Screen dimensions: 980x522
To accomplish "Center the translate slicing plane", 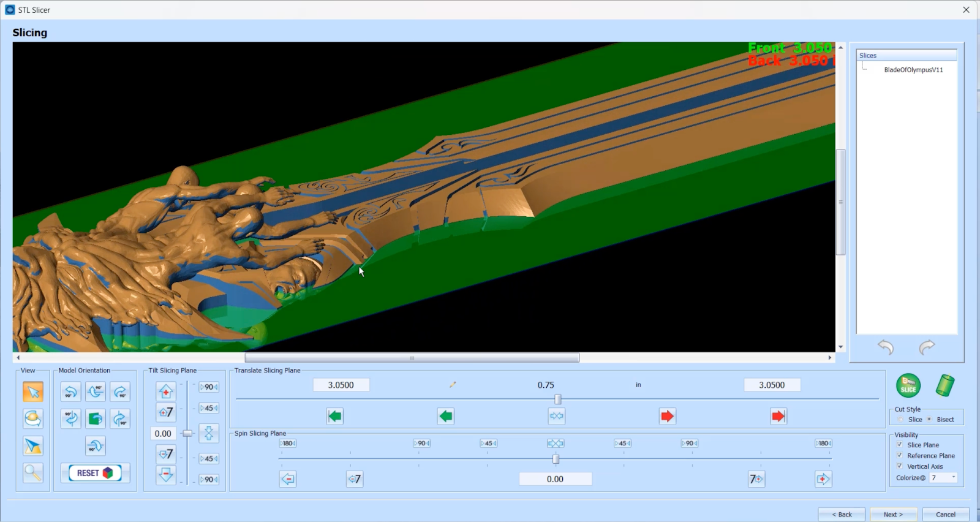I will pos(556,417).
